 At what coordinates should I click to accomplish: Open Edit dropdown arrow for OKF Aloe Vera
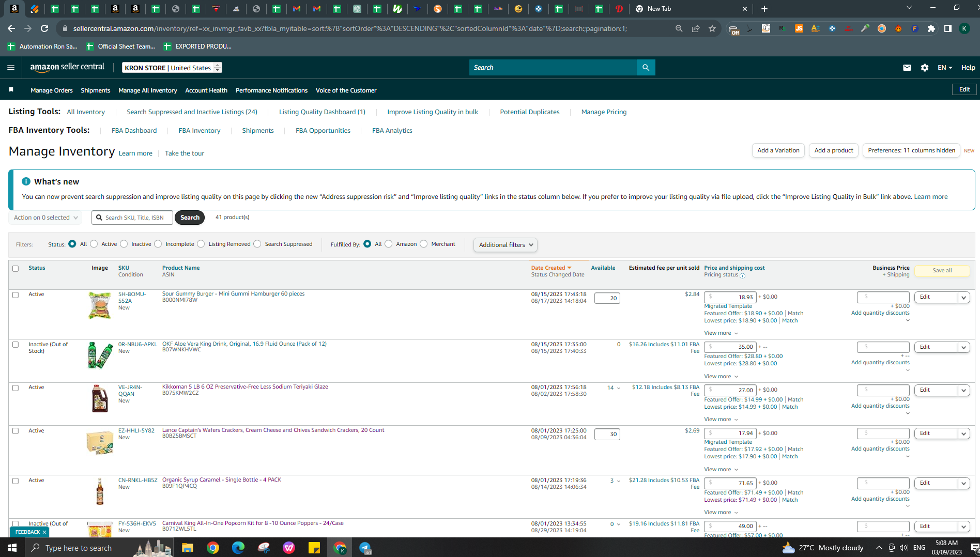(x=963, y=347)
